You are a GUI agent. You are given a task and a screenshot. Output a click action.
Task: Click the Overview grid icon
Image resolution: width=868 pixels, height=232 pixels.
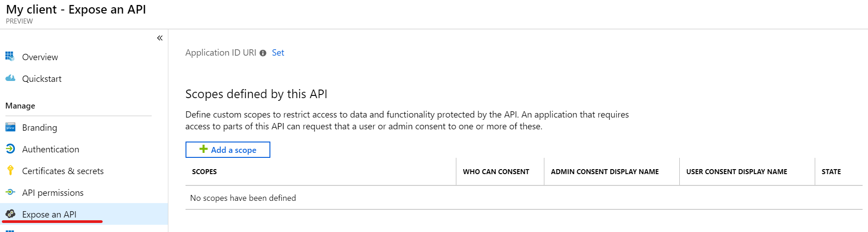[10, 57]
